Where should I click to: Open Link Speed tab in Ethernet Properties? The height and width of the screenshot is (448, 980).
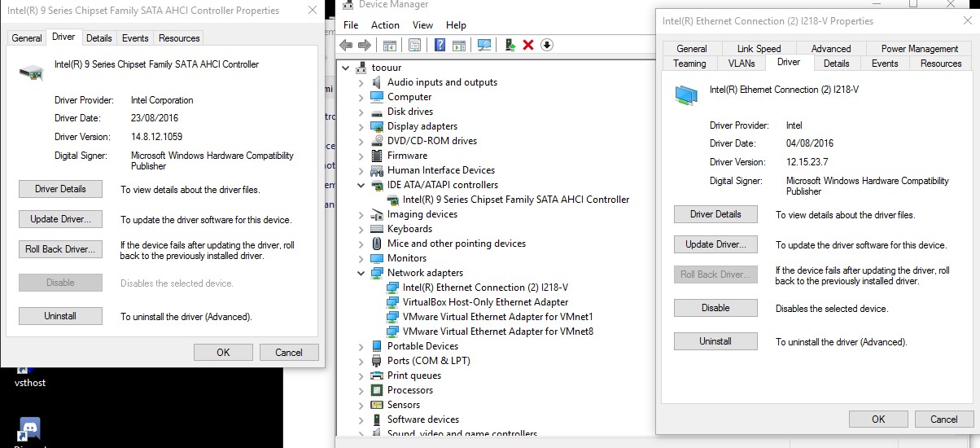(759, 49)
